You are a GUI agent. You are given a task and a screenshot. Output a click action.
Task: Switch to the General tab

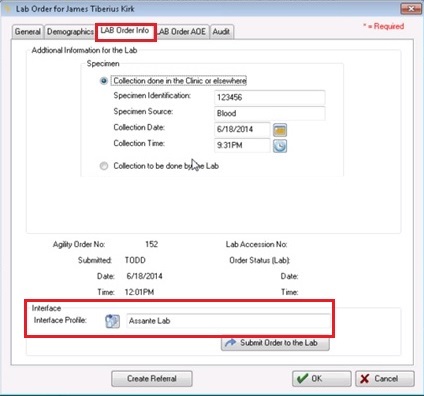point(28,32)
